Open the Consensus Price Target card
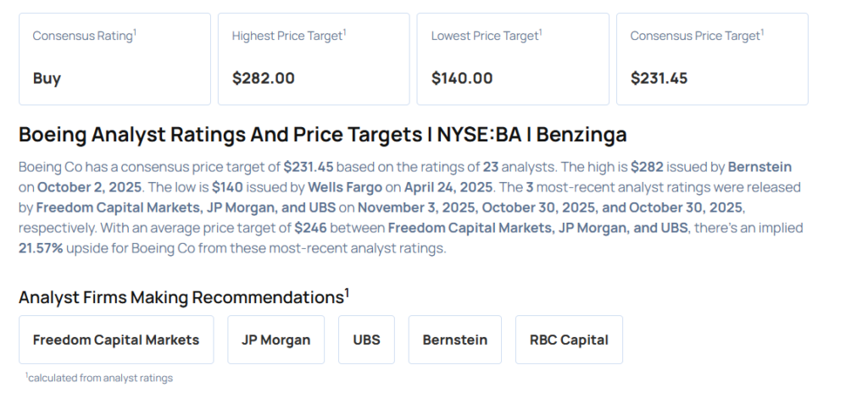This screenshot has width=868, height=404. tap(712, 58)
